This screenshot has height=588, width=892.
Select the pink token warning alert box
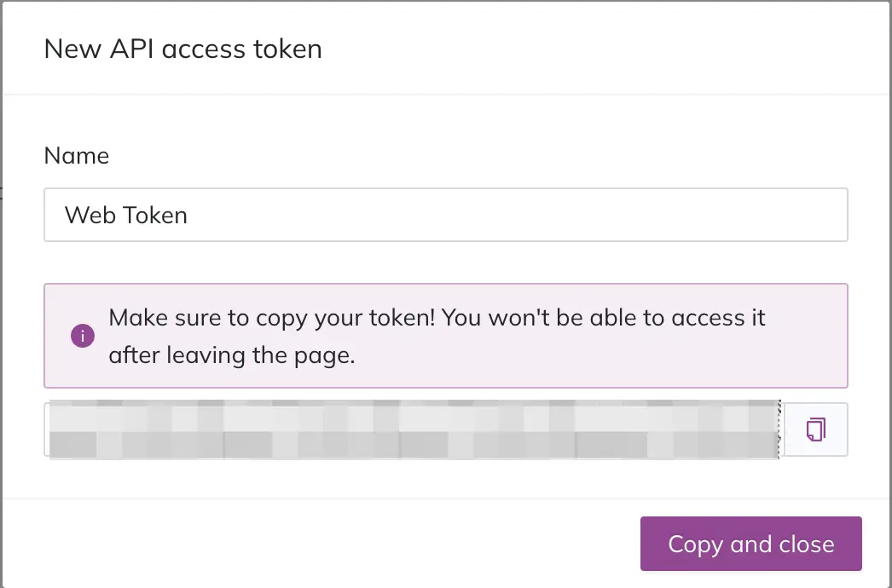(x=446, y=336)
